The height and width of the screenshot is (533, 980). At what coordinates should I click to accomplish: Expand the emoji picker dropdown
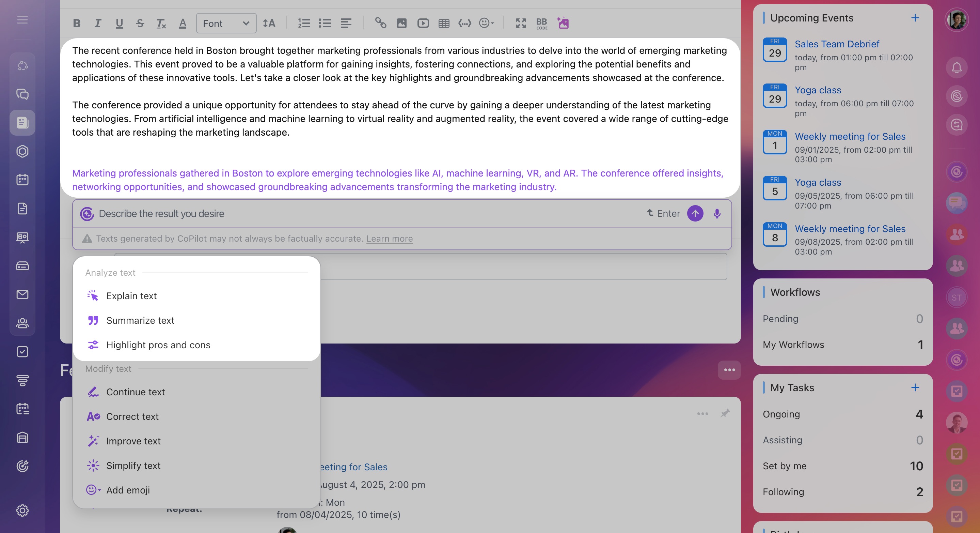tap(486, 23)
